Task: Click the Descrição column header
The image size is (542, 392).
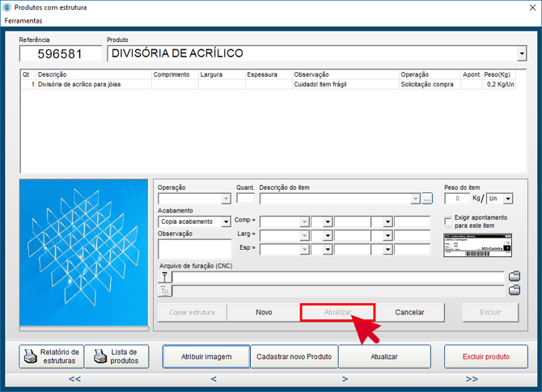Action: click(x=94, y=74)
